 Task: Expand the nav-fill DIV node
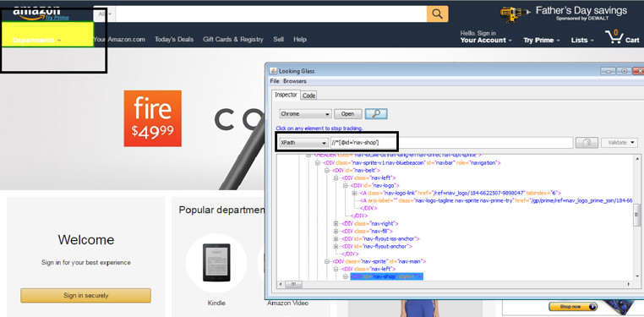tap(336, 231)
